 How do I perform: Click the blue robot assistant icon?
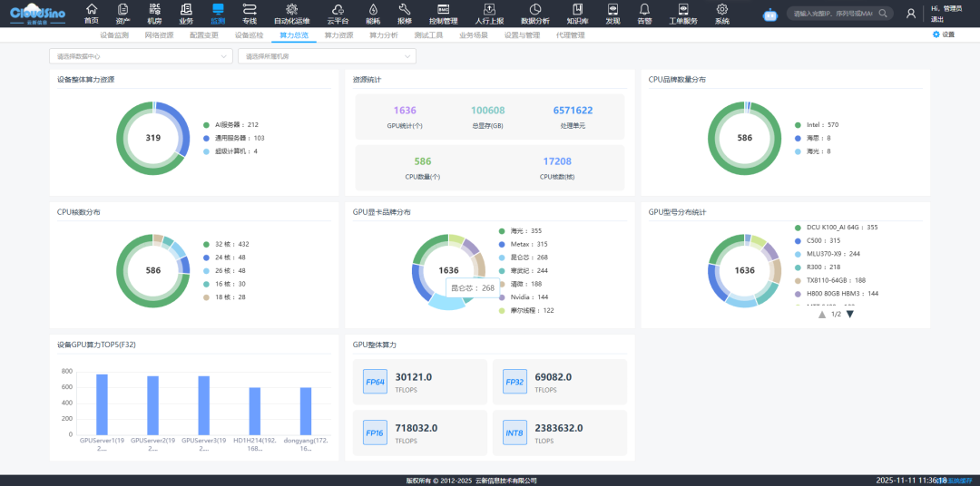pyautogui.click(x=770, y=14)
